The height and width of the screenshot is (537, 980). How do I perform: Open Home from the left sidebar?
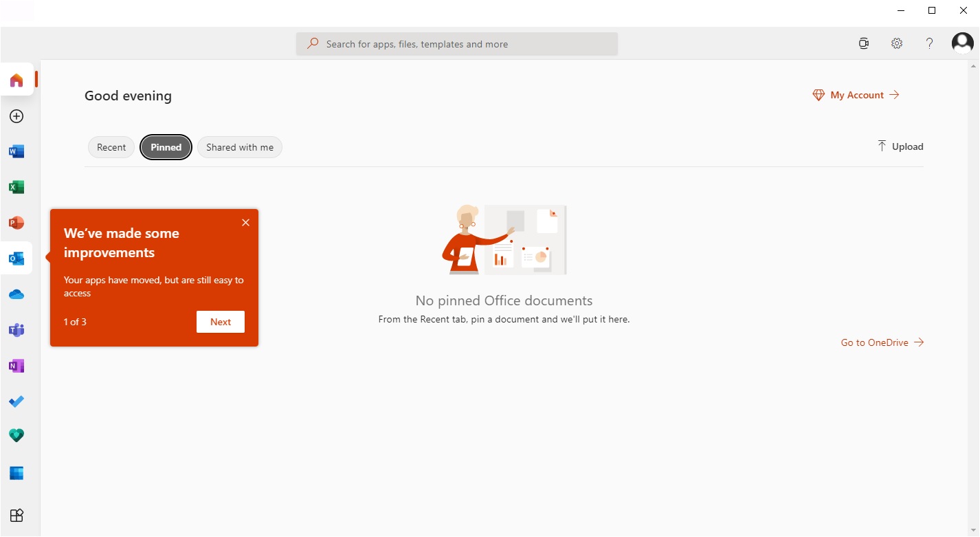pos(16,79)
